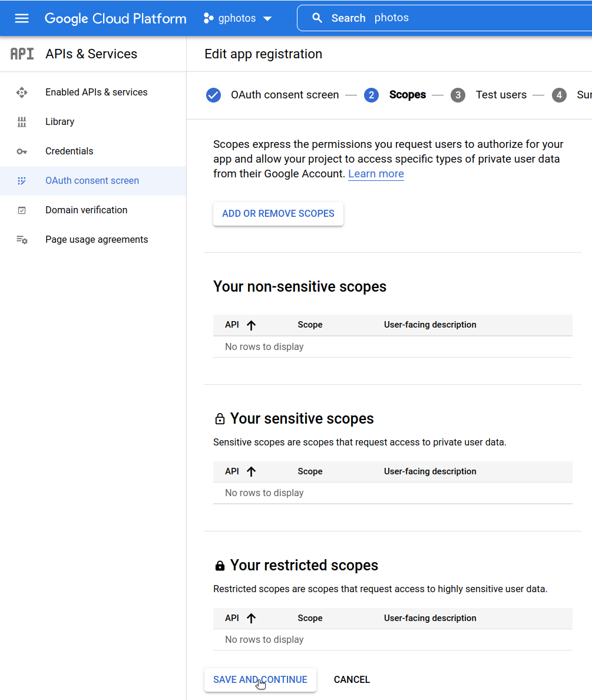Click the Page usage agreements icon
This screenshot has width=592, height=700.
tap(22, 240)
